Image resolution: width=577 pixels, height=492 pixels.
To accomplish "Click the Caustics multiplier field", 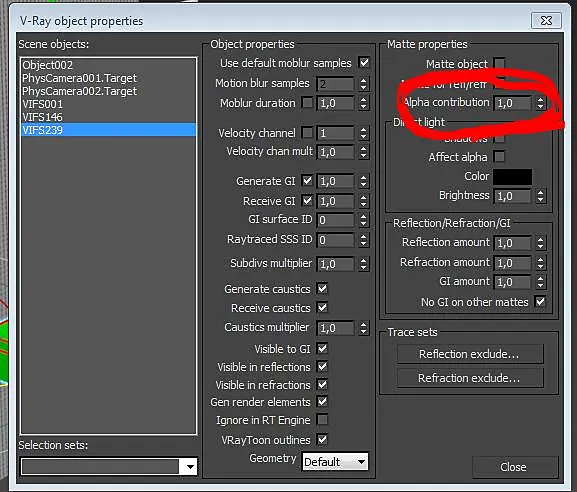I will coord(335,328).
